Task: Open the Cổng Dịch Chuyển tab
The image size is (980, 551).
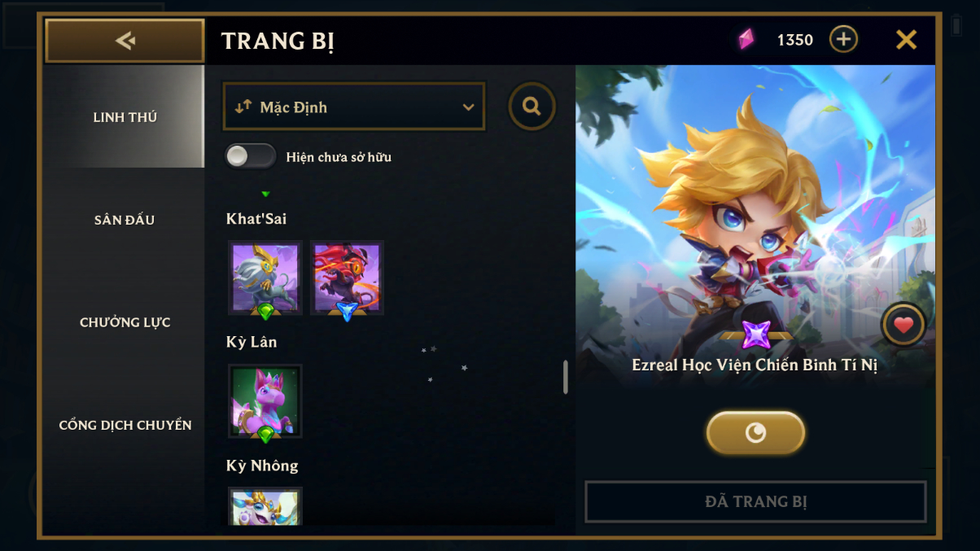Action: (125, 425)
